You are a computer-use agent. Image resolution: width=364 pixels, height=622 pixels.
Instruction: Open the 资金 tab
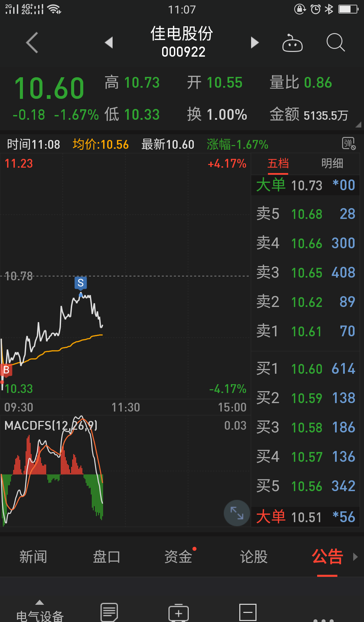(178, 557)
